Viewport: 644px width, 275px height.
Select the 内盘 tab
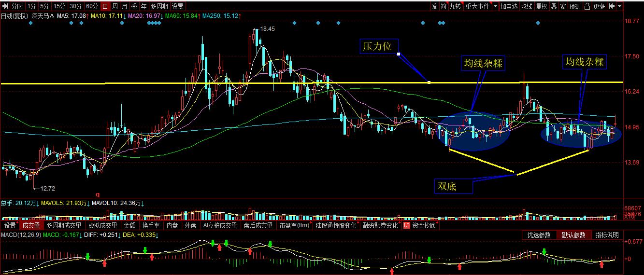click(x=172, y=225)
